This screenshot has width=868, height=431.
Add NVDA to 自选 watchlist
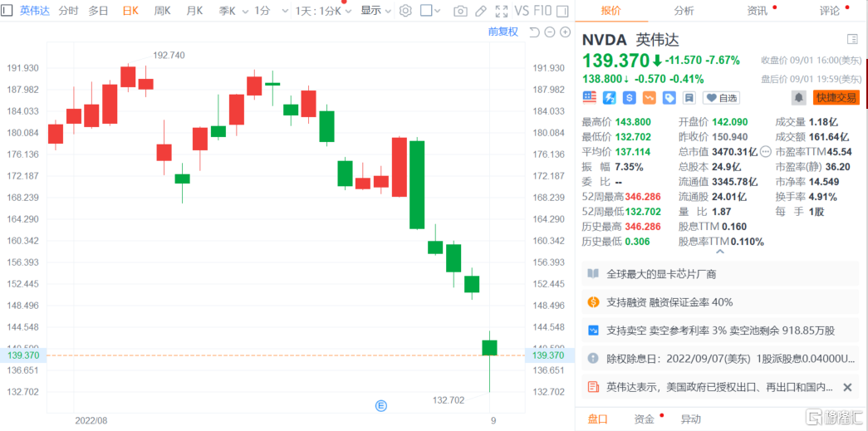[x=721, y=98]
